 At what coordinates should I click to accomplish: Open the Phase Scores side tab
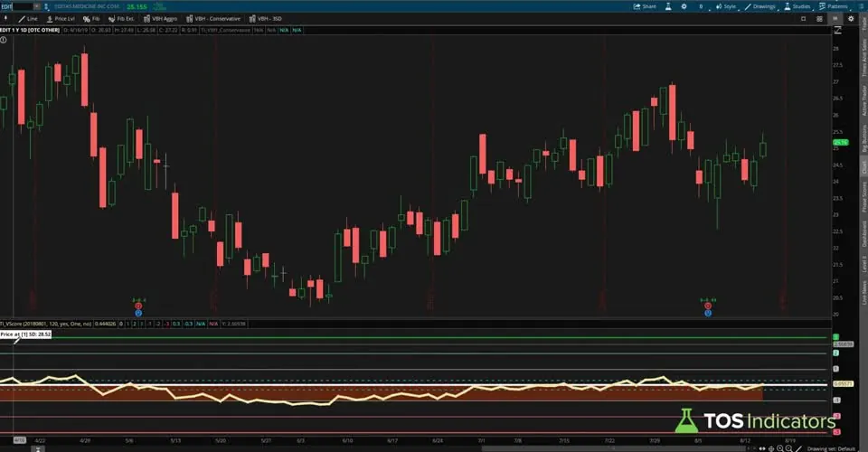click(x=863, y=197)
